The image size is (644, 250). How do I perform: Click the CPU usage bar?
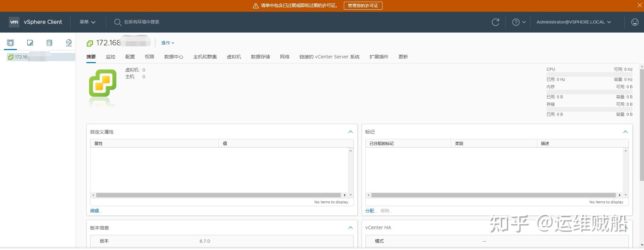[x=590, y=74]
